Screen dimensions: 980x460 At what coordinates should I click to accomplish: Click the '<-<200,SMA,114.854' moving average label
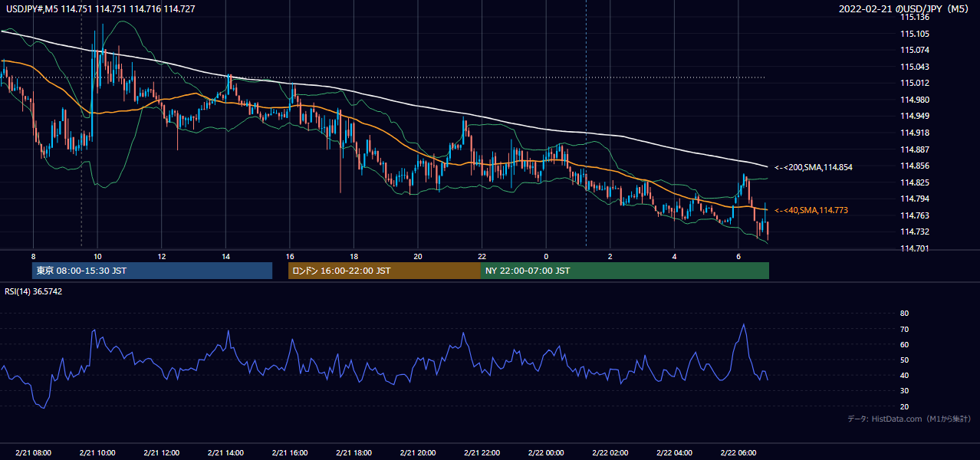(813, 166)
